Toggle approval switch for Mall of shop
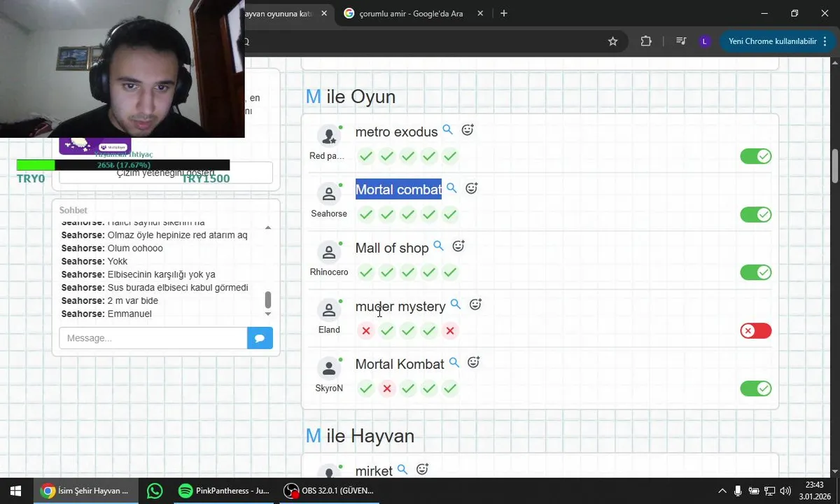The height and width of the screenshot is (504, 840). [755, 272]
